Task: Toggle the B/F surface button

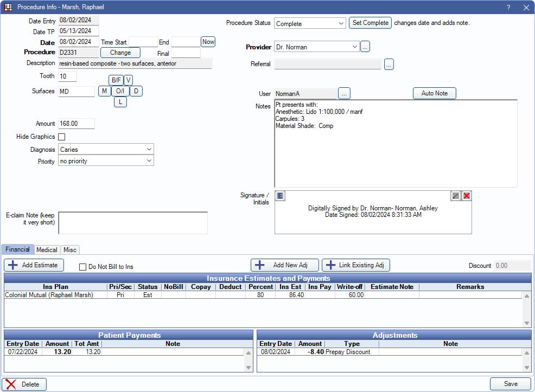Action: point(116,80)
